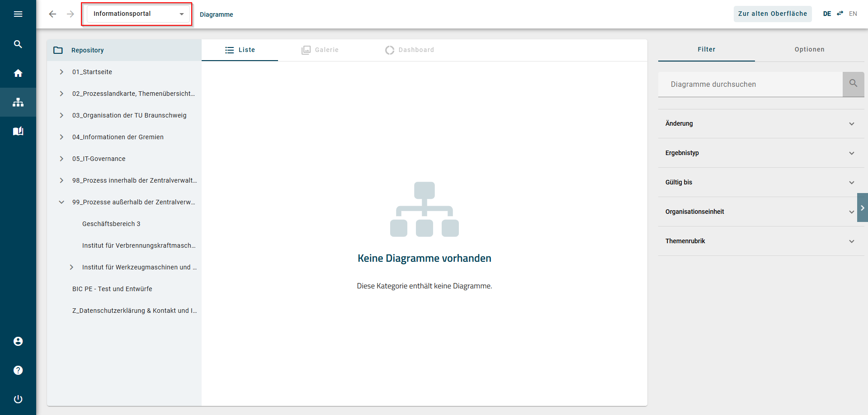868x415 pixels.
Task: Navigate back with the left arrow
Action: (52, 14)
